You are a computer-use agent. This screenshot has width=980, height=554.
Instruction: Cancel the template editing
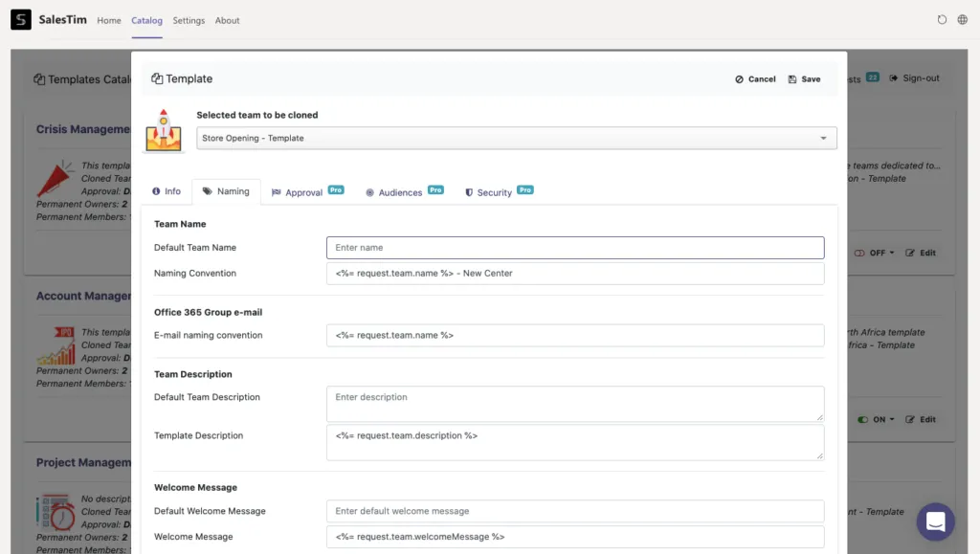click(x=755, y=79)
